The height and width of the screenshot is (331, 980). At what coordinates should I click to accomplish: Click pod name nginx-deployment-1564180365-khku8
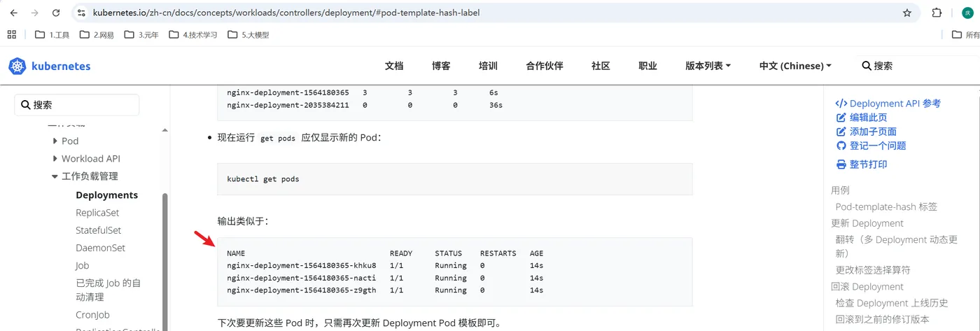tap(302, 266)
